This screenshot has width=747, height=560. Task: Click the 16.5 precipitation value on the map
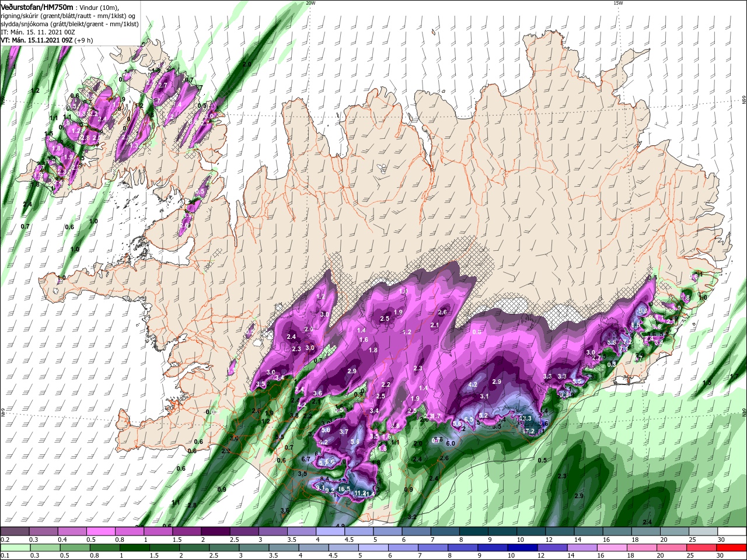tap(344, 489)
